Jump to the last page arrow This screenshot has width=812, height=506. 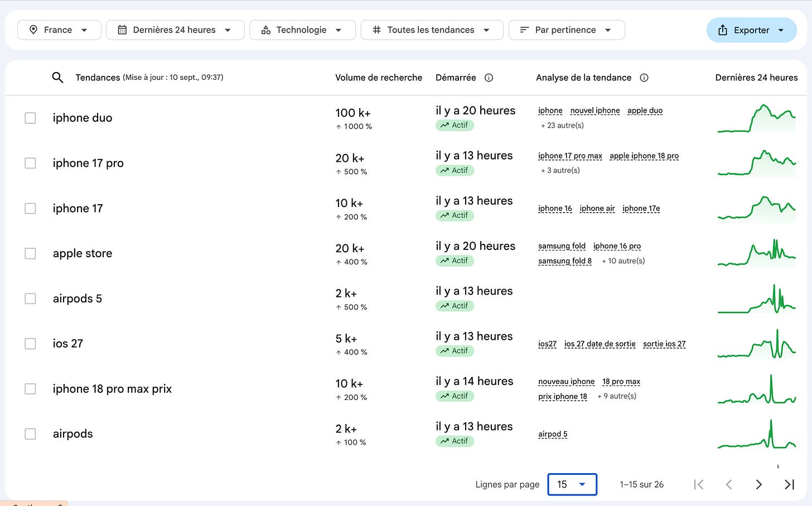(789, 484)
